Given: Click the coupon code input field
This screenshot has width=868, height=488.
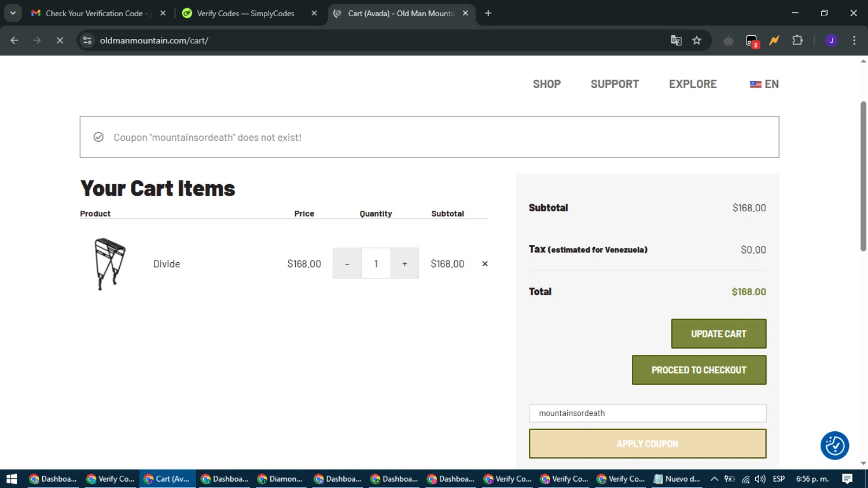Looking at the screenshot, I should (648, 413).
